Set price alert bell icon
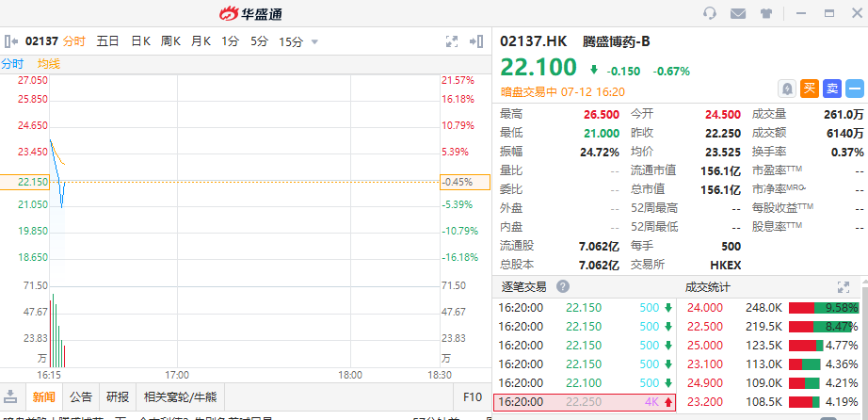This screenshot has width=868, height=420. click(787, 89)
